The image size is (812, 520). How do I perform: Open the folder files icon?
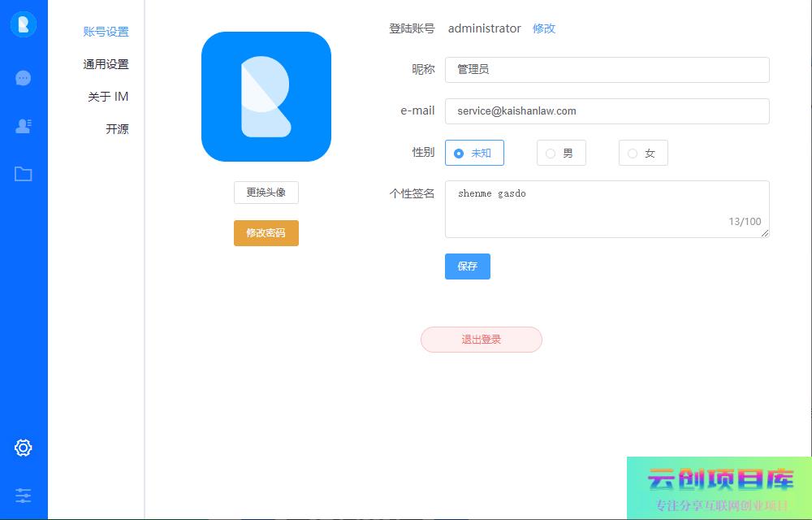pos(24,174)
